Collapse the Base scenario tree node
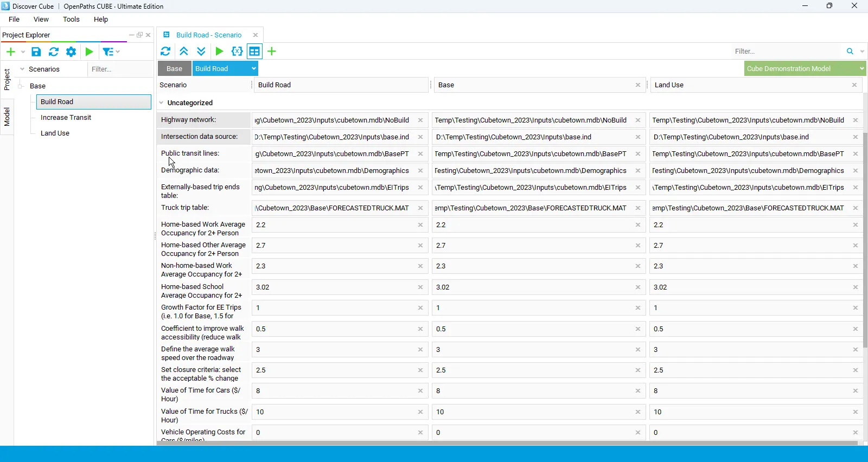 click(x=21, y=86)
